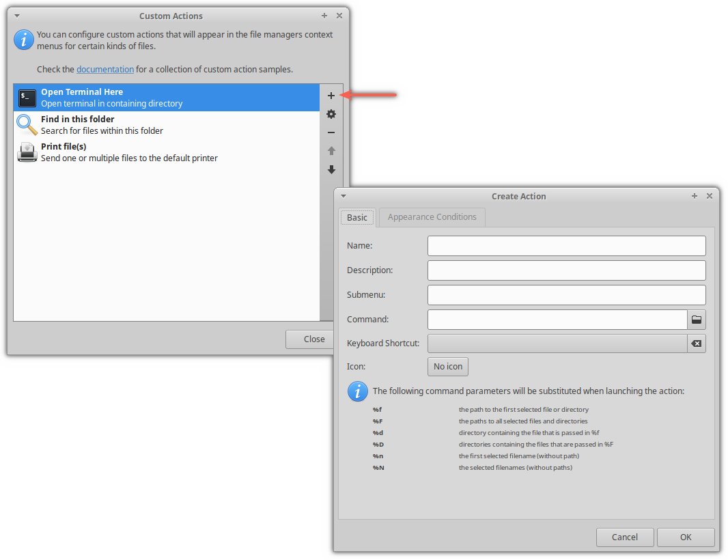Screen dimensions: 728x560
Task: Browse for a command with the folder icon
Action: (x=697, y=319)
